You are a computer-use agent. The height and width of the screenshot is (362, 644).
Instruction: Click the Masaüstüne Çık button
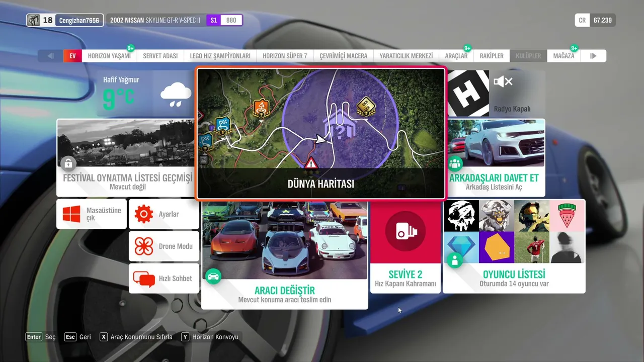click(x=92, y=214)
